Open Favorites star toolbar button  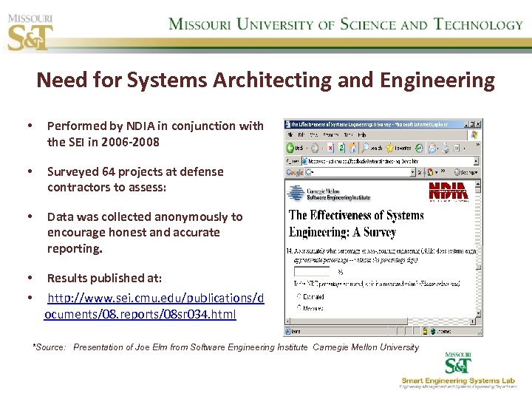pos(399,148)
